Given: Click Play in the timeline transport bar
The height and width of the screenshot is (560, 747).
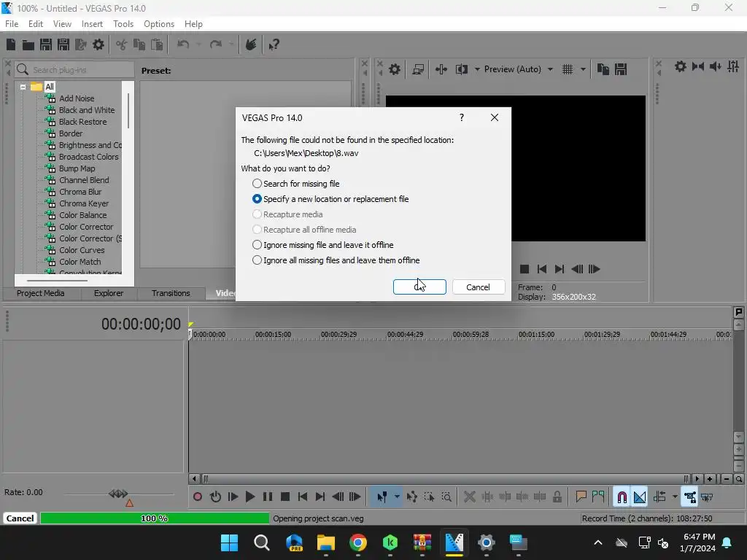Looking at the screenshot, I should click(x=250, y=497).
